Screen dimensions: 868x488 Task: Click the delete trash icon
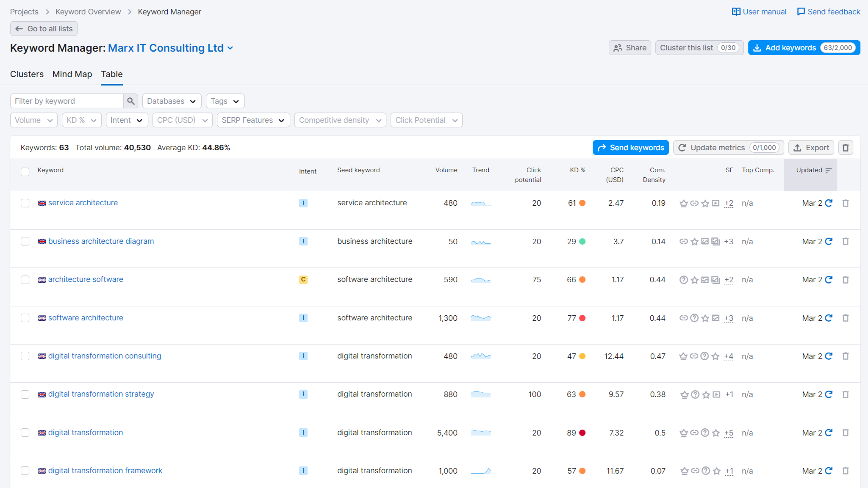pyautogui.click(x=846, y=147)
